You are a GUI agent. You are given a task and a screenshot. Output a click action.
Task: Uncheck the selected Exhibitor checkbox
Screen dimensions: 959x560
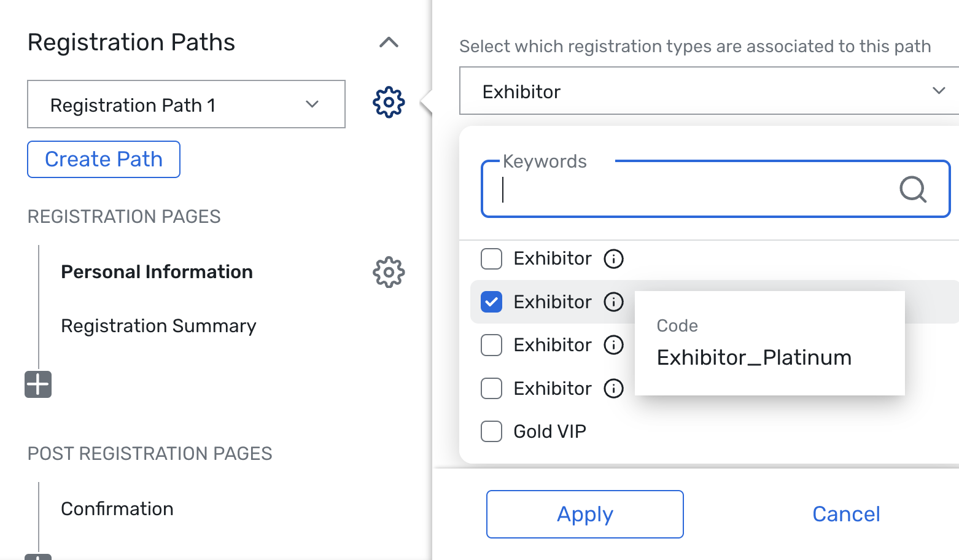point(491,301)
